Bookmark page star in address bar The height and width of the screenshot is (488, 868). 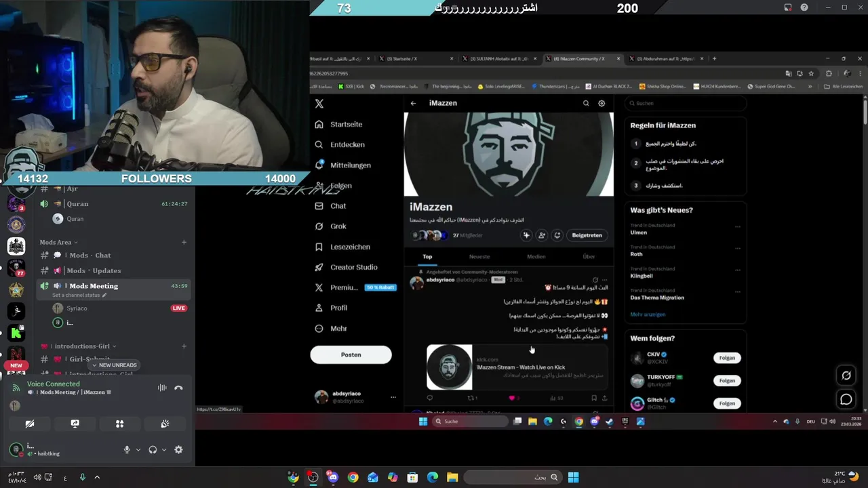point(811,73)
